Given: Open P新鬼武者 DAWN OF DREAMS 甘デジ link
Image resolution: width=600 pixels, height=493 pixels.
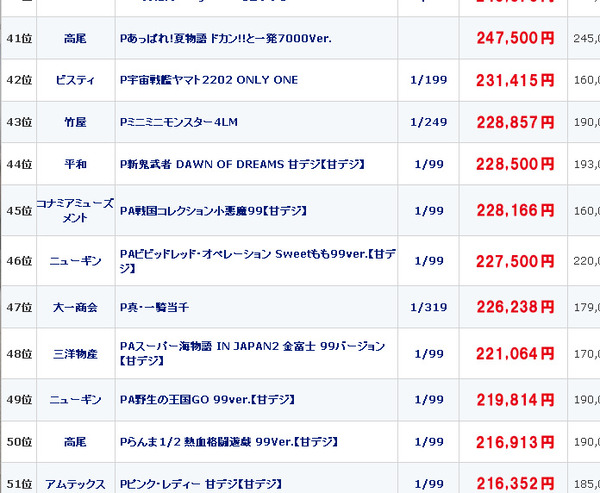Looking at the screenshot, I should click(242, 164).
